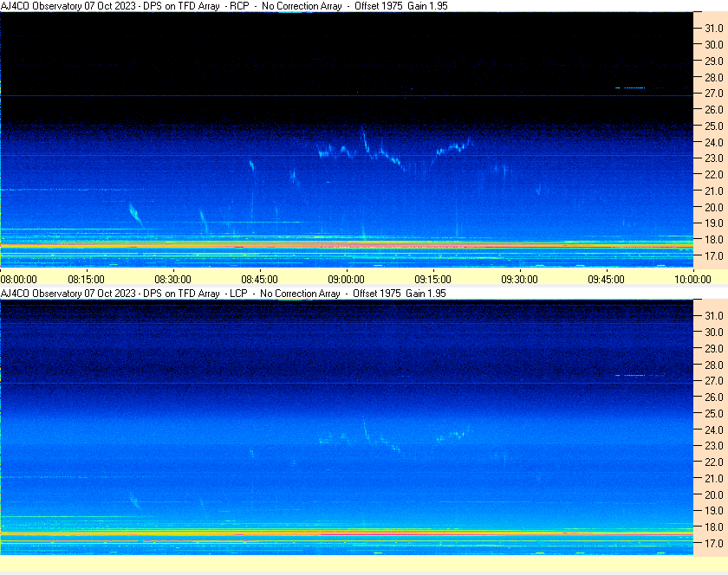Click the 19.0 frequency label on RCP panel
Viewport: 728px width, 575px height.
coord(714,223)
